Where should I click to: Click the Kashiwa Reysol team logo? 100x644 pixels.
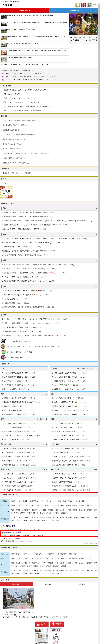(x=3, y=347)
